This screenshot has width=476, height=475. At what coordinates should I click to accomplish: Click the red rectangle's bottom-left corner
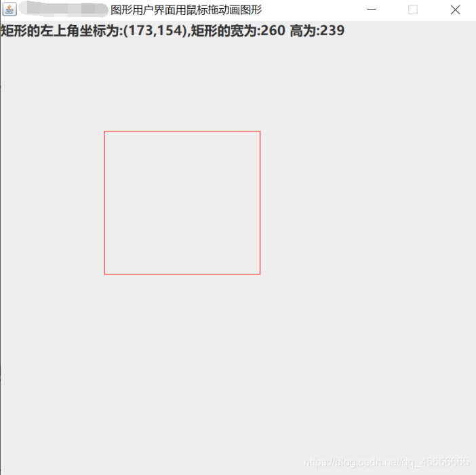(104, 274)
